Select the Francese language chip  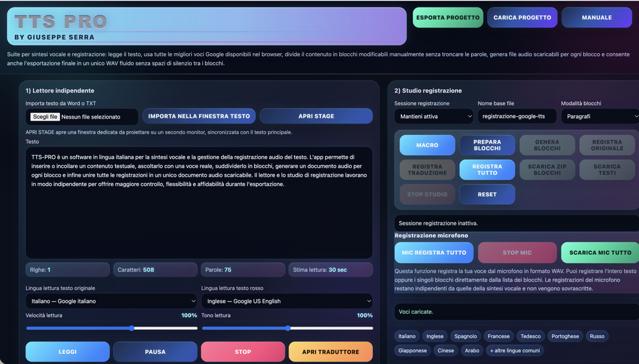[498, 337]
